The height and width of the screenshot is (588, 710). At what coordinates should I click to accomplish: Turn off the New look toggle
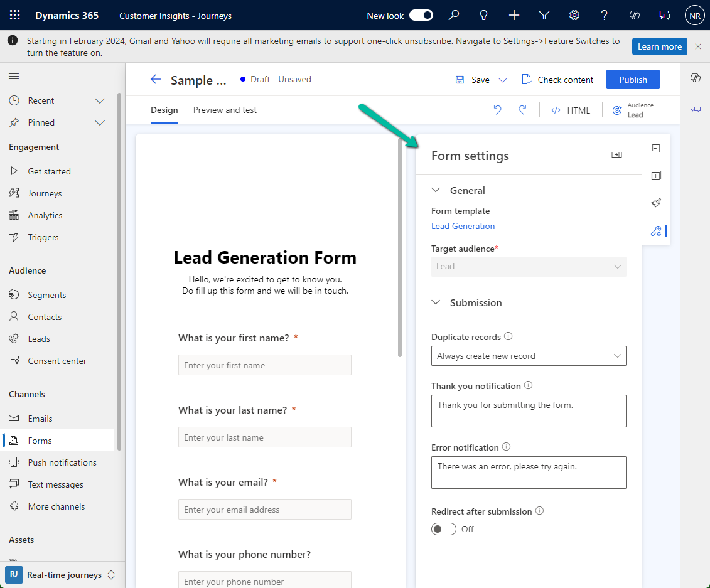pos(421,15)
